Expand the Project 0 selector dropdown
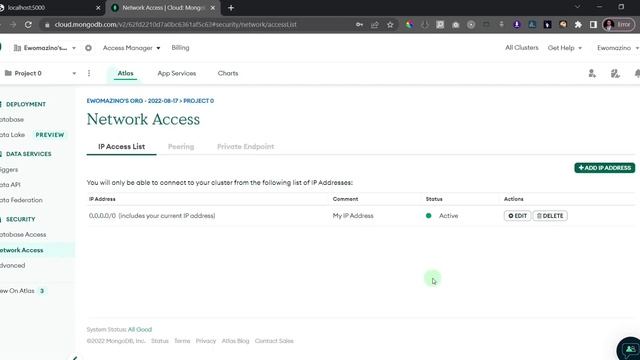This screenshot has width=640, height=360. pyautogui.click(x=74, y=73)
